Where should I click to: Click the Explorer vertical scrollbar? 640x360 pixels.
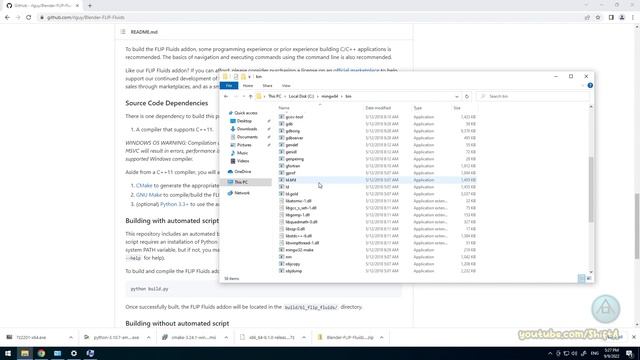pyautogui.click(x=591, y=190)
